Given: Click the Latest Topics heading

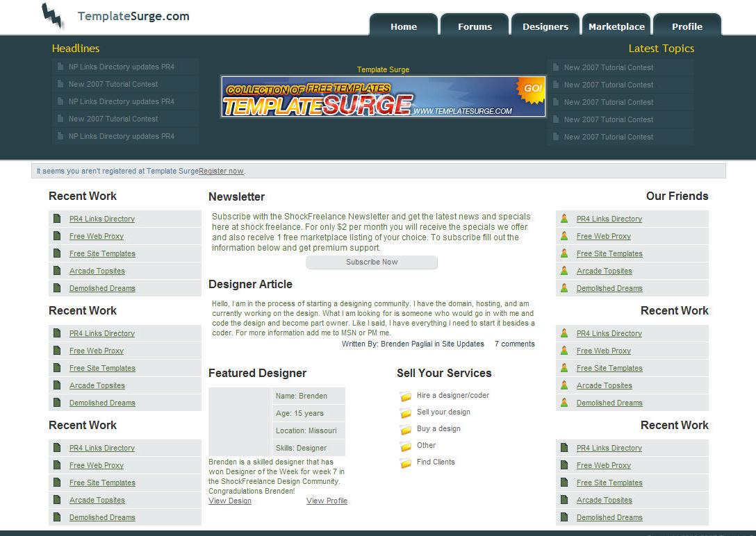Looking at the screenshot, I should click(x=661, y=48).
